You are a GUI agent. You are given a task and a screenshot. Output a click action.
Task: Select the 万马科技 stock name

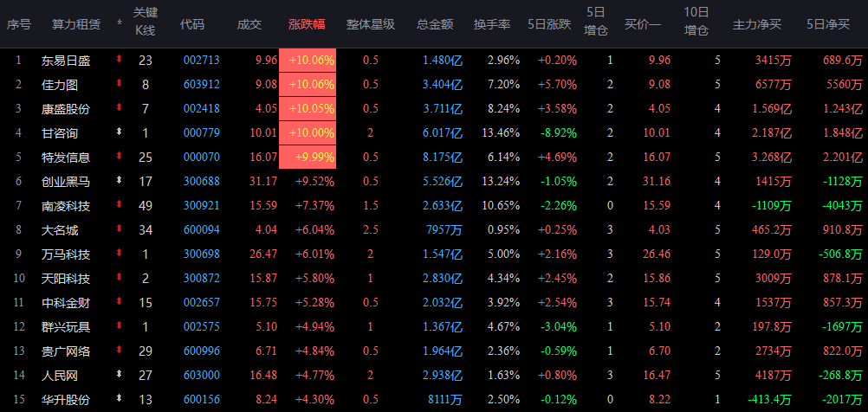(65, 254)
